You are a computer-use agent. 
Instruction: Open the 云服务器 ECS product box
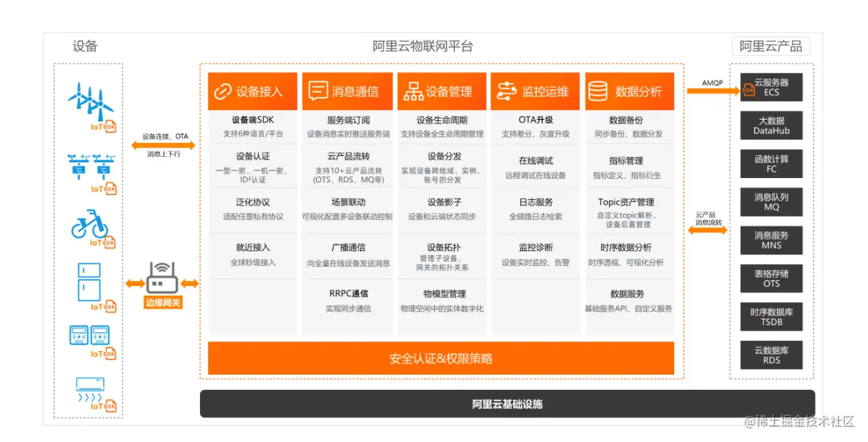click(771, 87)
